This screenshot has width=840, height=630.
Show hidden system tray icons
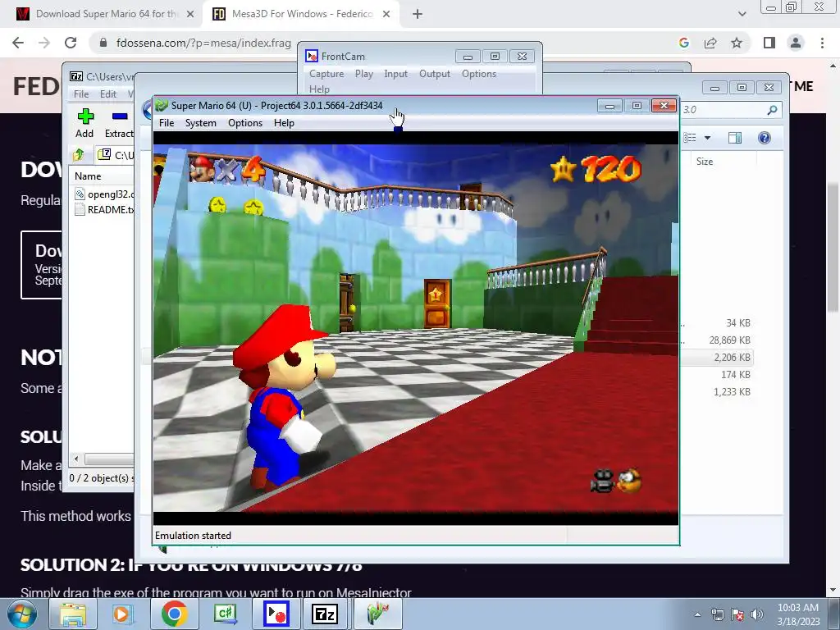(697, 614)
